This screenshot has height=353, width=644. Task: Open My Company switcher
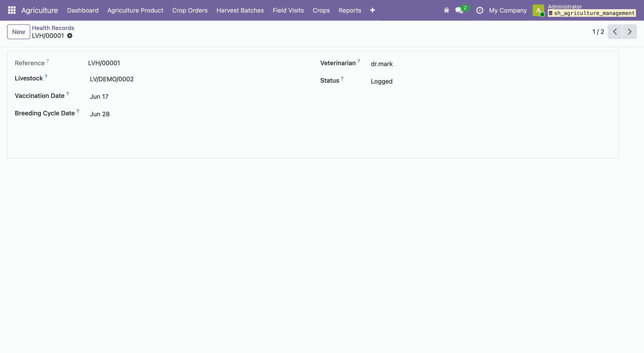tap(508, 10)
